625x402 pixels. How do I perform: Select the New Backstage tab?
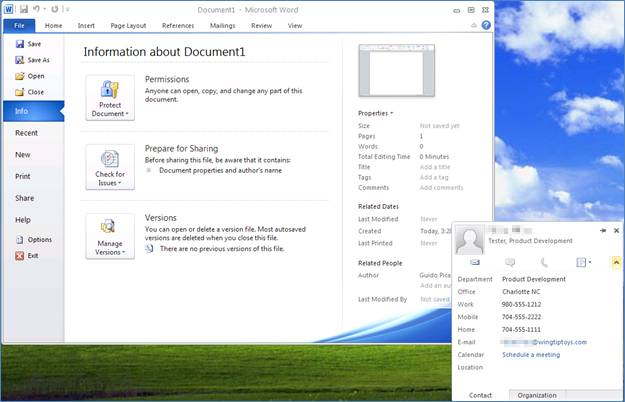23,155
